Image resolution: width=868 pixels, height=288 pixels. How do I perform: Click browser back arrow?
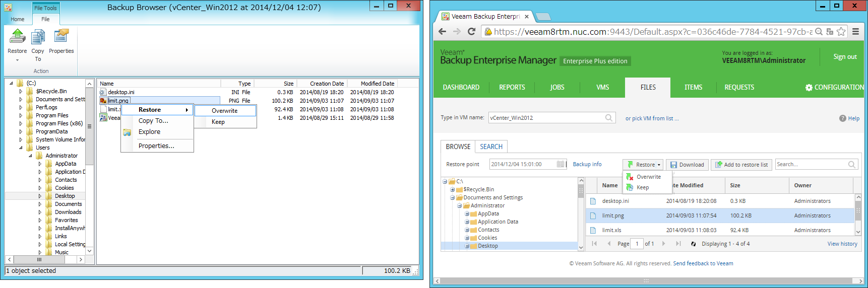442,32
